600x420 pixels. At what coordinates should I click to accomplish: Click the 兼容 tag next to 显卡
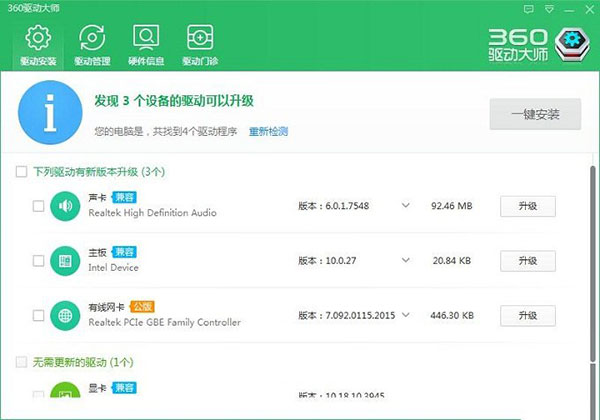point(124,388)
